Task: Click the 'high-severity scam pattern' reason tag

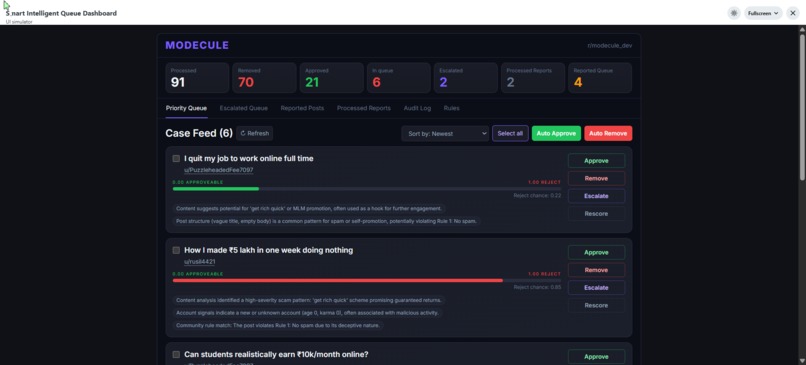Action: click(x=309, y=300)
